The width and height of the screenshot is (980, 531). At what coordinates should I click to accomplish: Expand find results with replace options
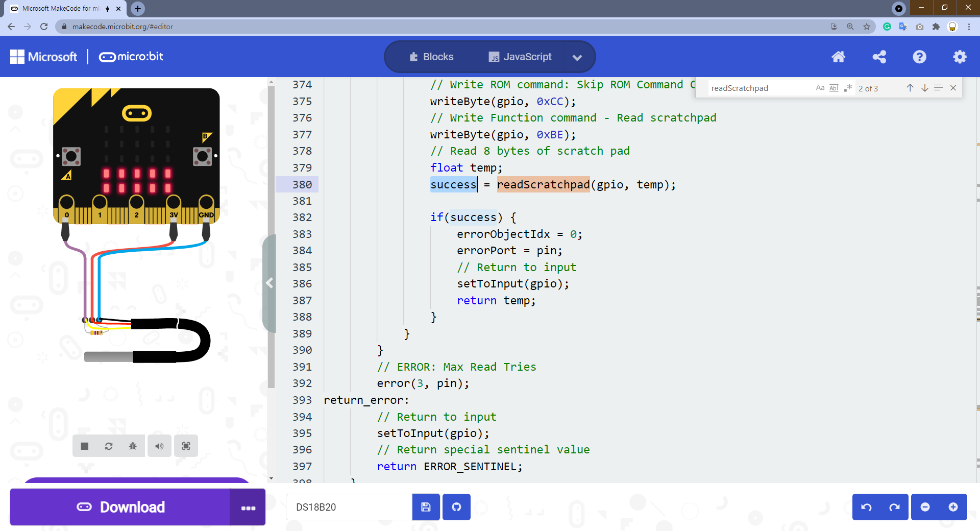(938, 88)
